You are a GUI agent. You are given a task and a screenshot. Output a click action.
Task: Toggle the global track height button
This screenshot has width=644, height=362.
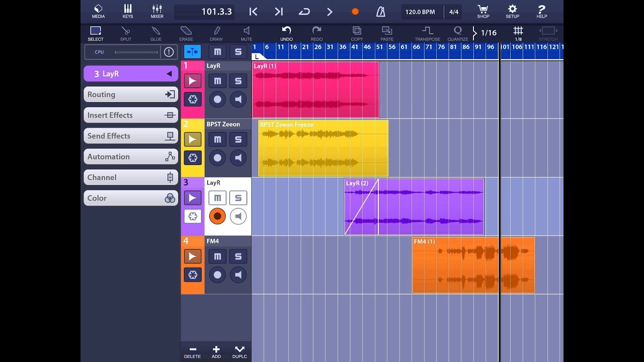pyautogui.click(x=193, y=51)
